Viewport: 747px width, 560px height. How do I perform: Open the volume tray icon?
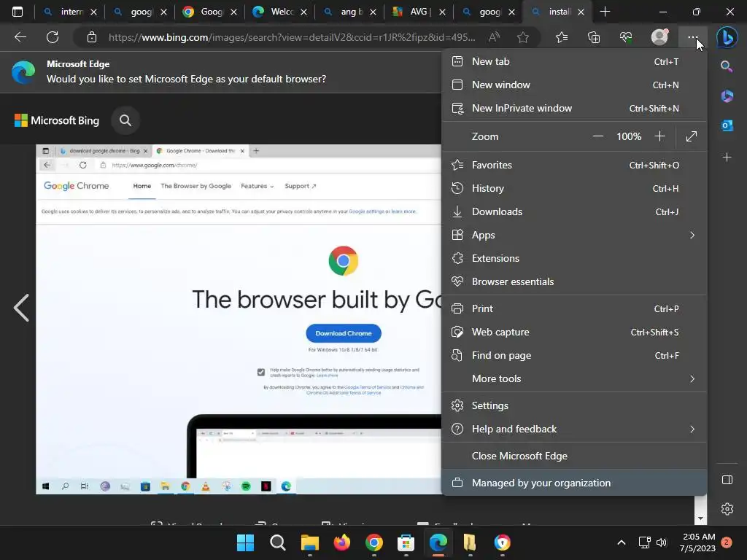(661, 542)
